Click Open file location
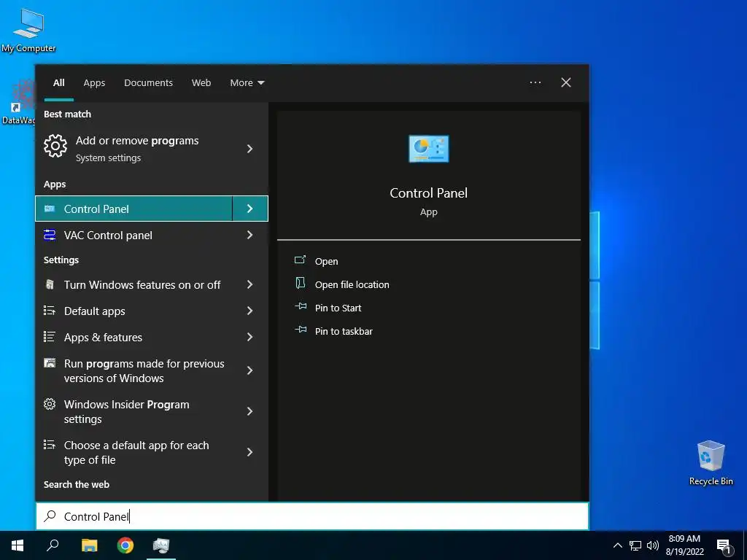Image resolution: width=747 pixels, height=560 pixels. pos(352,284)
